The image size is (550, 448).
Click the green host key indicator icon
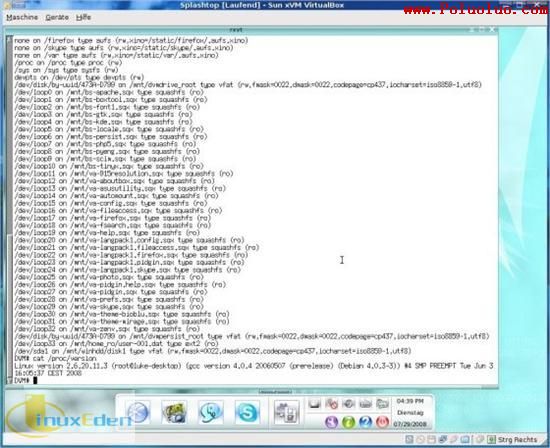point(491,440)
